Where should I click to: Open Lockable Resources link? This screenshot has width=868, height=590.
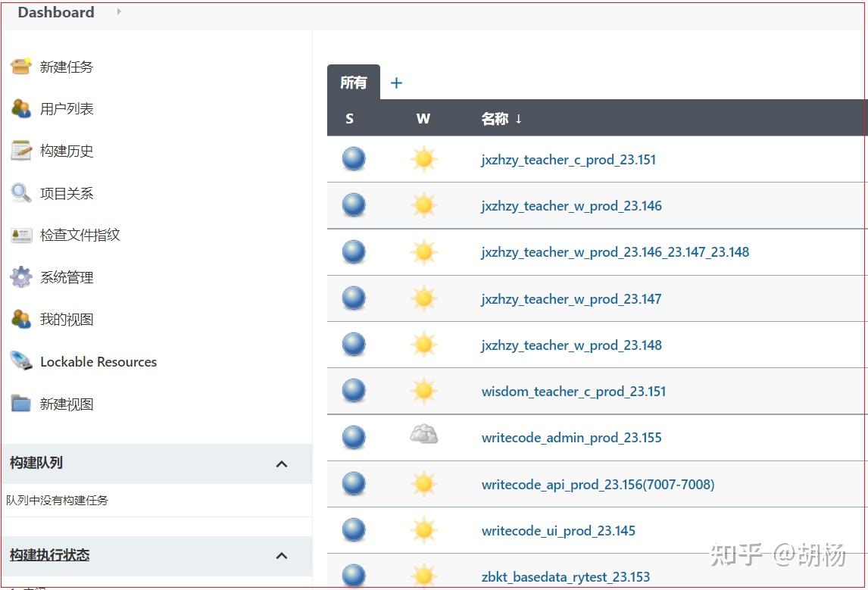pyautogui.click(x=98, y=361)
